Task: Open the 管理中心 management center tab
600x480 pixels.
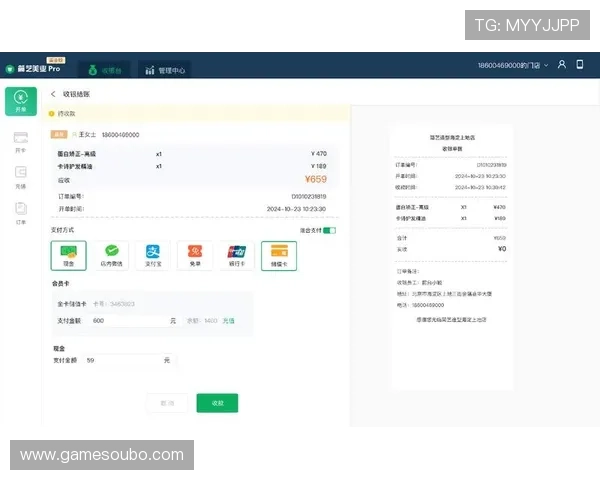Action: pyautogui.click(x=165, y=70)
